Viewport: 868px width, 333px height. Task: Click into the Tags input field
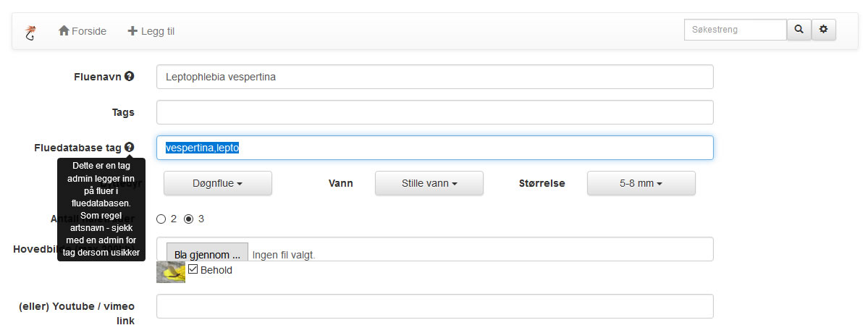click(x=434, y=112)
